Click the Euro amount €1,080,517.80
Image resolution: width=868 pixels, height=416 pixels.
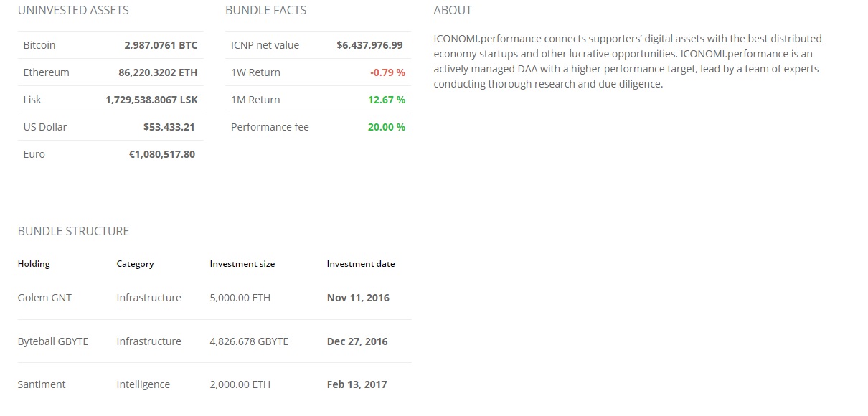[161, 154]
